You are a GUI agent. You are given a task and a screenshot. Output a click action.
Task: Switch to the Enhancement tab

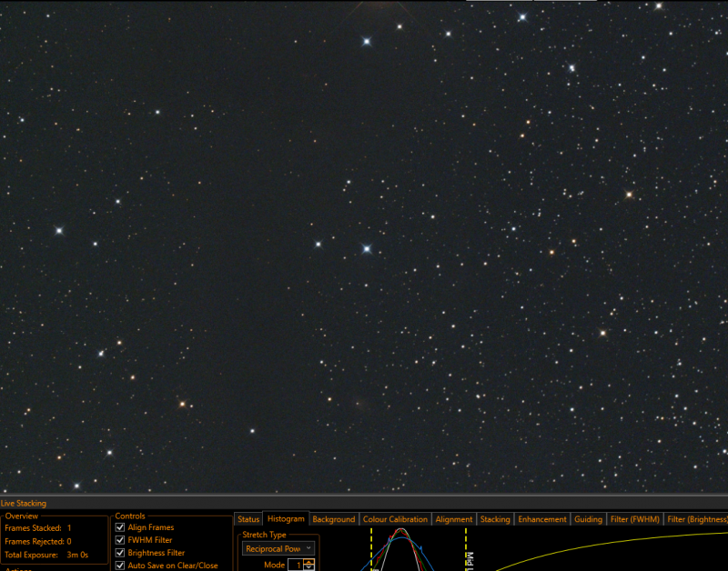coord(542,519)
